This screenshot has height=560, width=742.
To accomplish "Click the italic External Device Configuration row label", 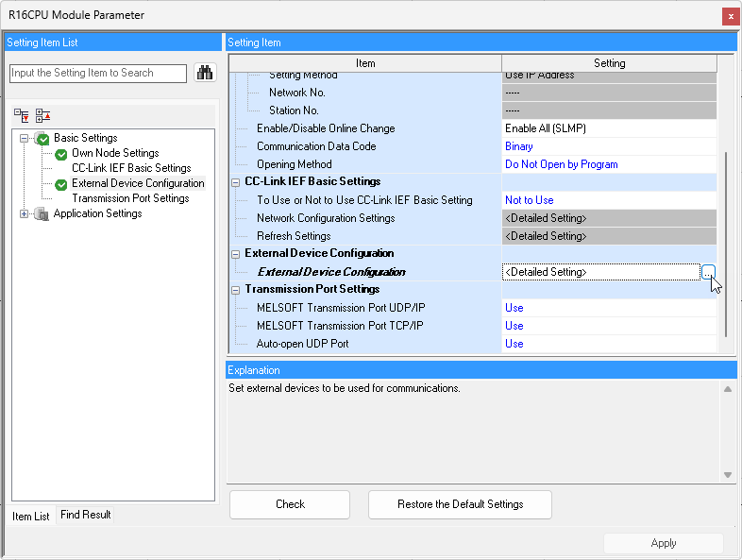I will pos(331,272).
